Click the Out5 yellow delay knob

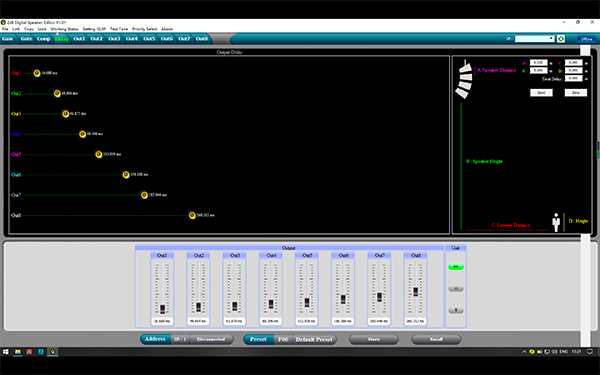click(99, 154)
